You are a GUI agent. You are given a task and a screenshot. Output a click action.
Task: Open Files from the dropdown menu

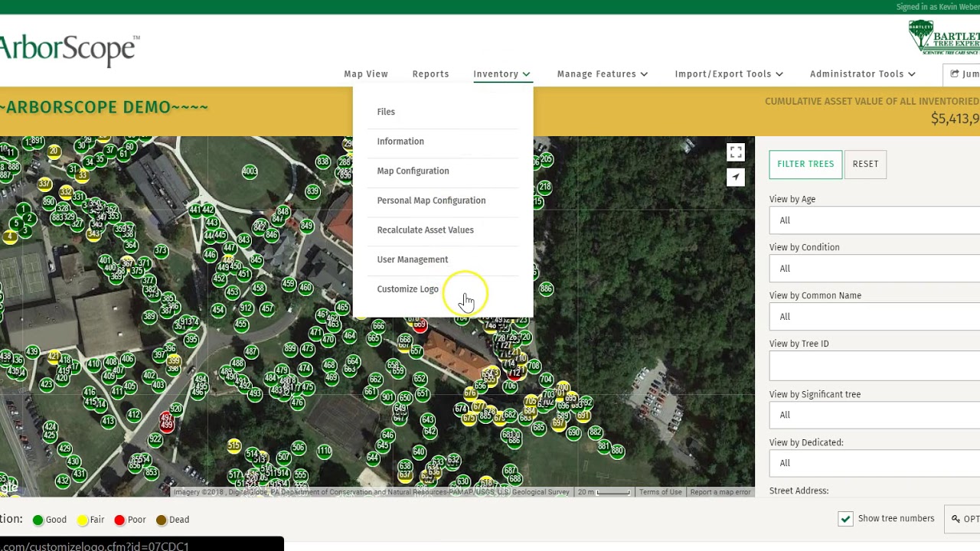point(386,112)
